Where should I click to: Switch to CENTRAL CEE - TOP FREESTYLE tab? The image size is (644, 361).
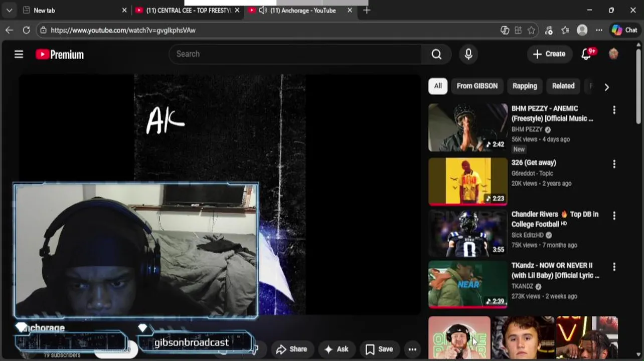[188, 10]
